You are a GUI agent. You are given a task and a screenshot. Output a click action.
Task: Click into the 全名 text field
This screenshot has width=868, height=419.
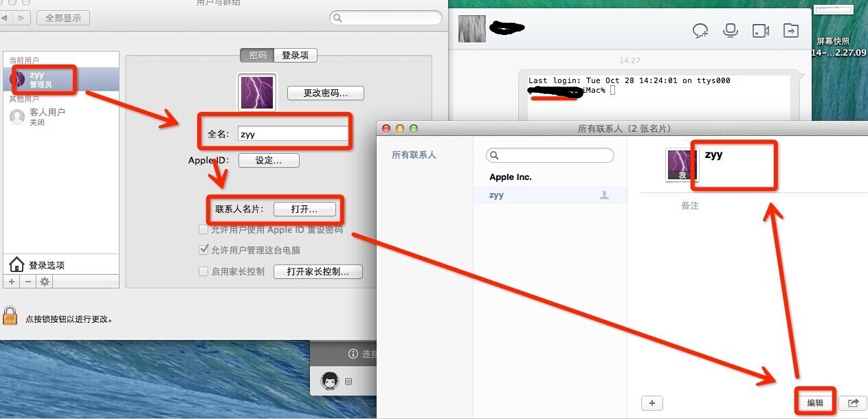tap(293, 134)
